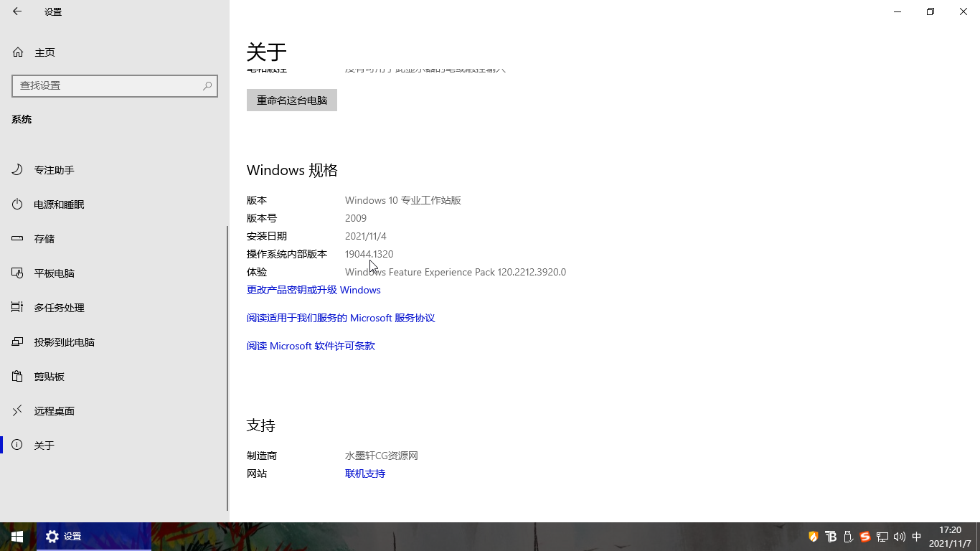The height and width of the screenshot is (551, 980).
Task: Click the sidebar vertical scrollbar
Action: click(x=227, y=367)
